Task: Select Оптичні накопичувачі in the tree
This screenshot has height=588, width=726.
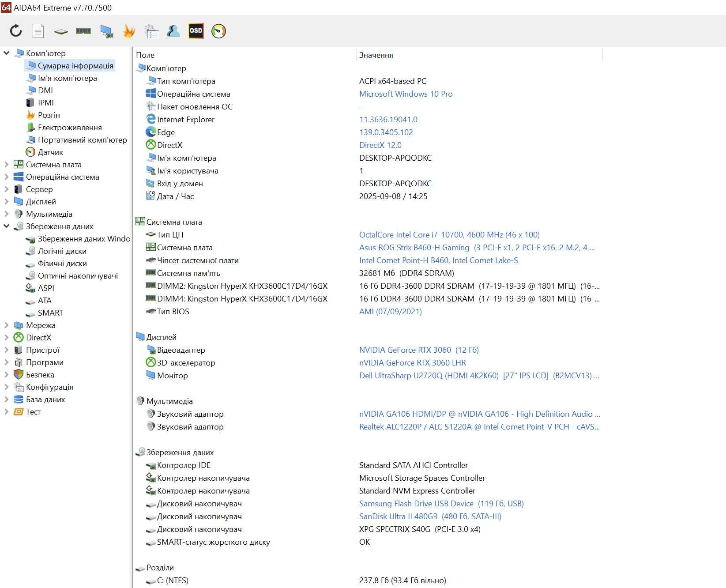Action: pyautogui.click(x=78, y=275)
